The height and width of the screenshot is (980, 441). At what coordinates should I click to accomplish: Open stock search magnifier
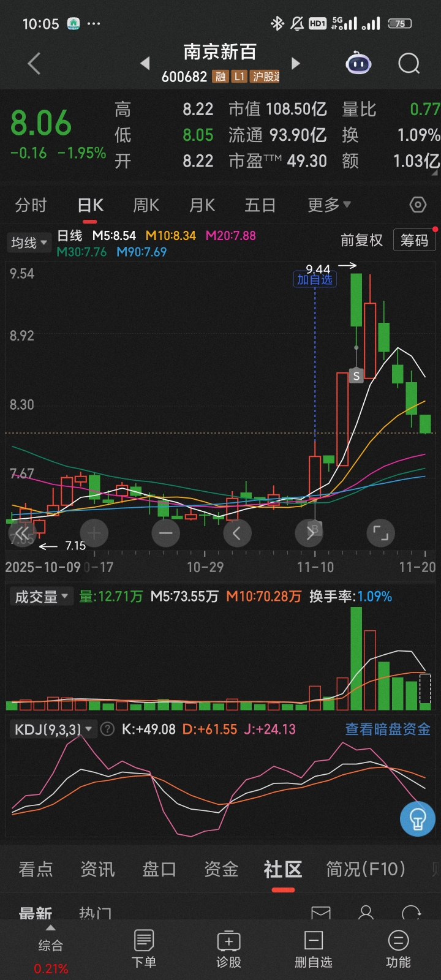click(409, 63)
